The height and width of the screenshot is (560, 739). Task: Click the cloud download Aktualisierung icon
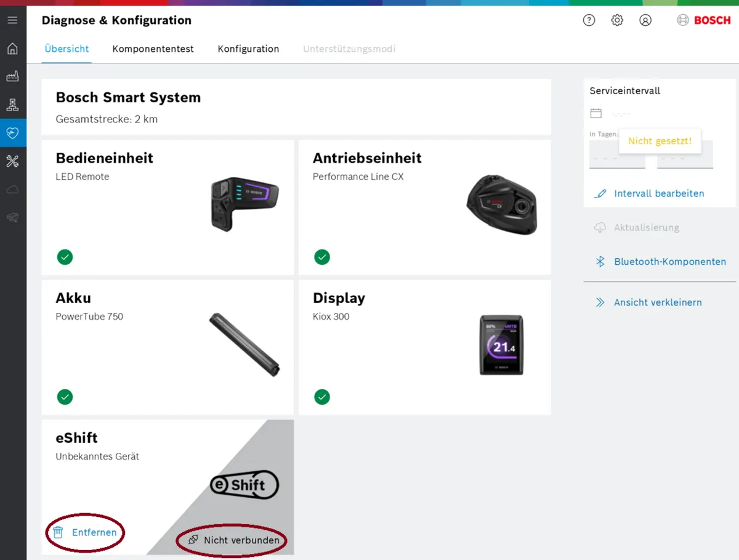600,227
